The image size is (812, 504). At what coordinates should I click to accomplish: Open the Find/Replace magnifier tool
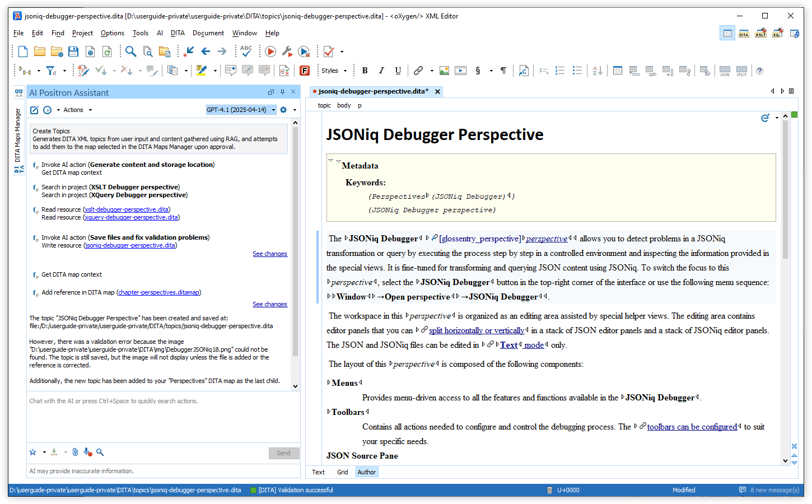(130, 52)
